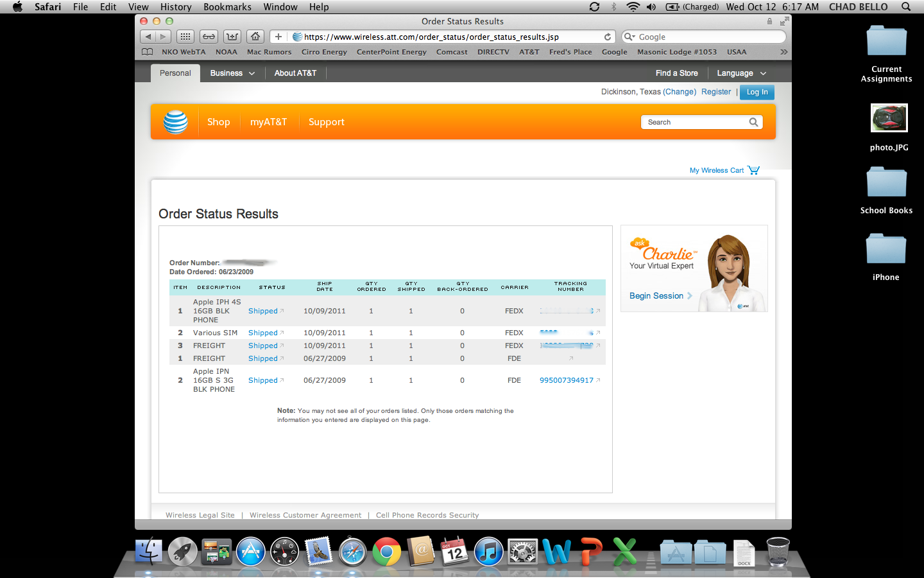Open My Wireless Cart icon
924x578 pixels.
(x=753, y=170)
